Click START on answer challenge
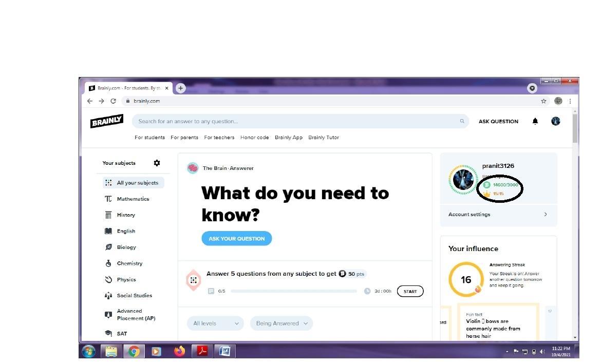This screenshot has width=601, height=364. [410, 291]
